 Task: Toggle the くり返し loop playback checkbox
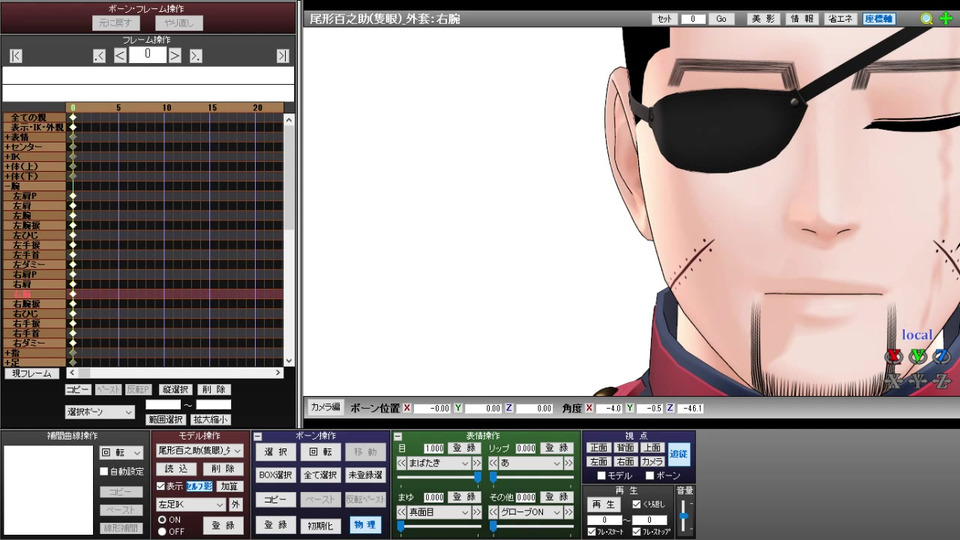coord(637,504)
